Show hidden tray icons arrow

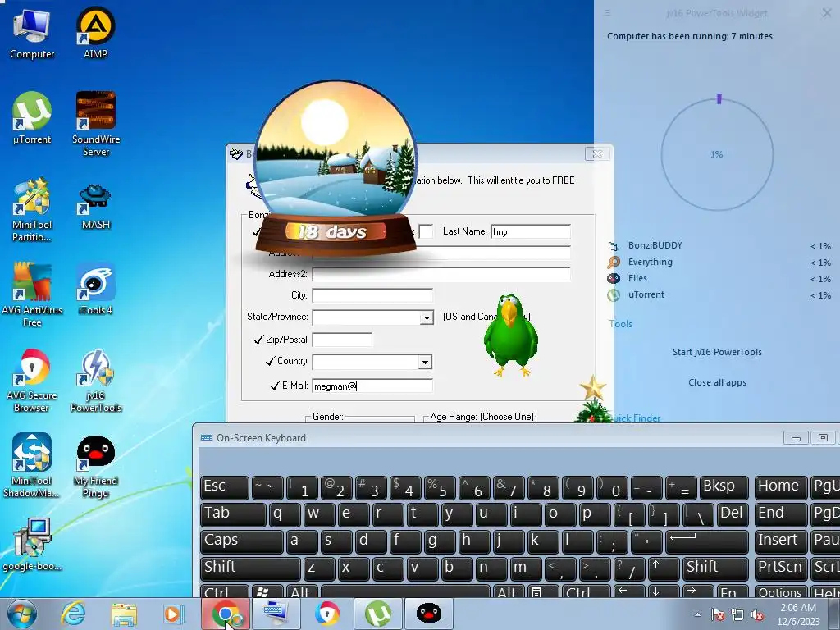coord(697,614)
